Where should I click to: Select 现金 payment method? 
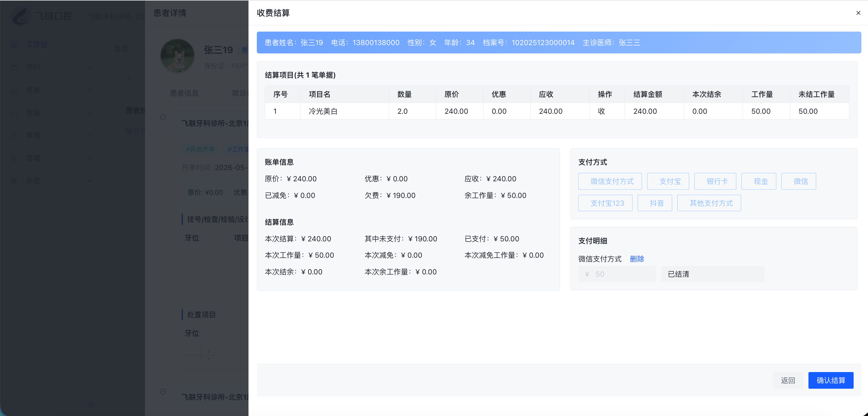[758, 181]
